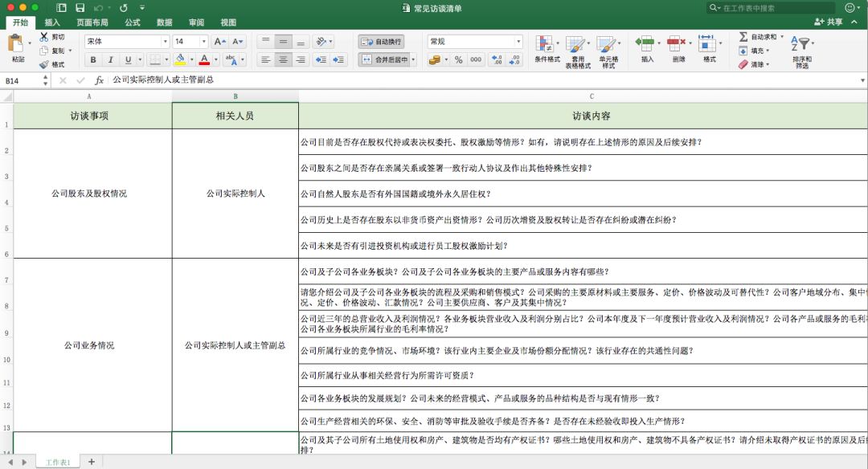Click the Share (共享) button
Image resolution: width=868 pixels, height=469 pixels.
pos(829,22)
